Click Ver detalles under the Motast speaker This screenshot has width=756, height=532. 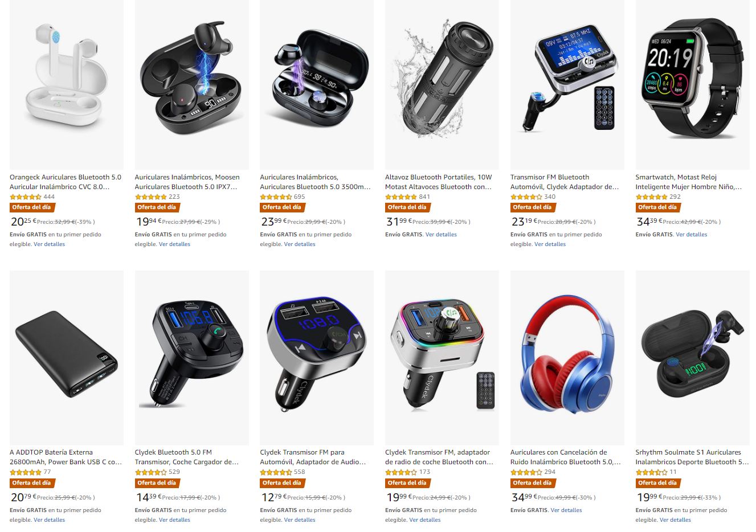click(x=441, y=235)
